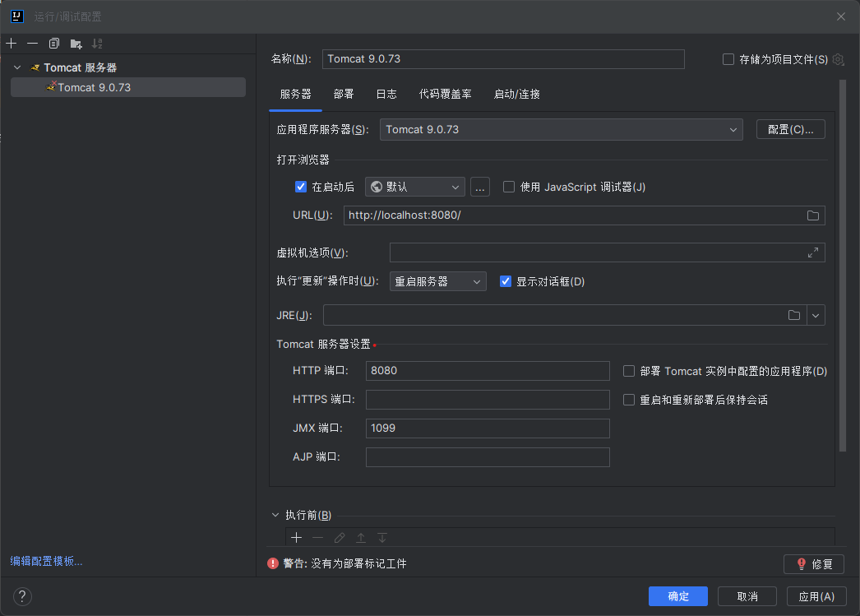This screenshot has height=616, width=860.
Task: Switch to 代码覆盖率 tab
Action: point(446,95)
